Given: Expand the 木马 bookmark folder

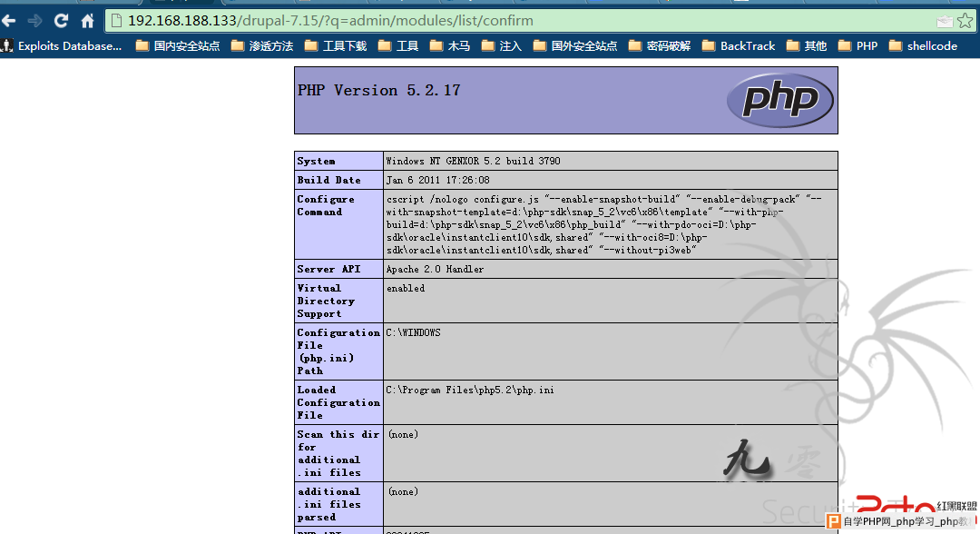Looking at the screenshot, I should click(450, 45).
